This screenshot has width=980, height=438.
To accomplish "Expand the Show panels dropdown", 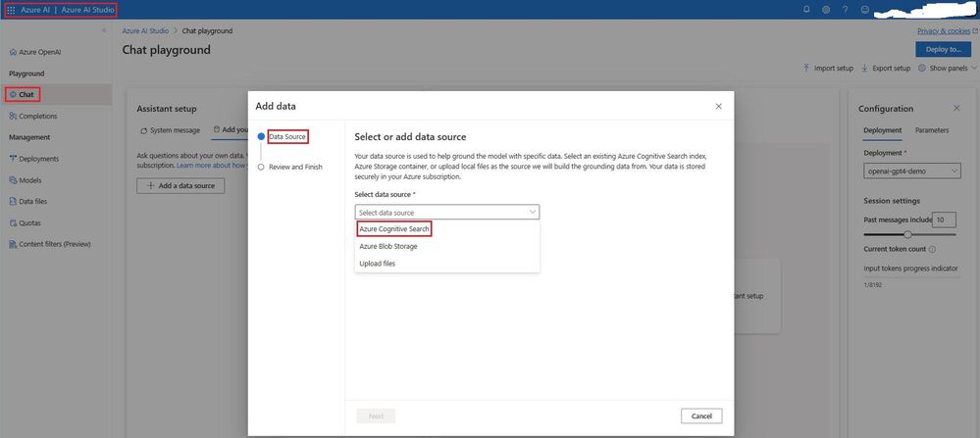I will (947, 68).
